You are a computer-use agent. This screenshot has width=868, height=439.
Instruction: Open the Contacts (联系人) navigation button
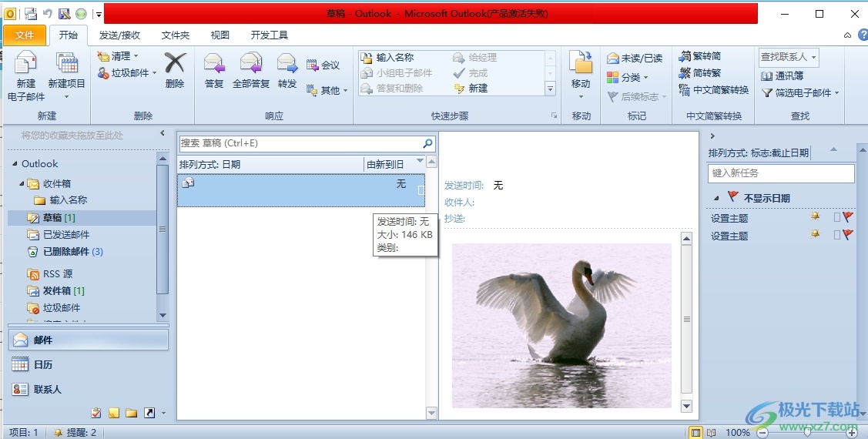tap(89, 389)
